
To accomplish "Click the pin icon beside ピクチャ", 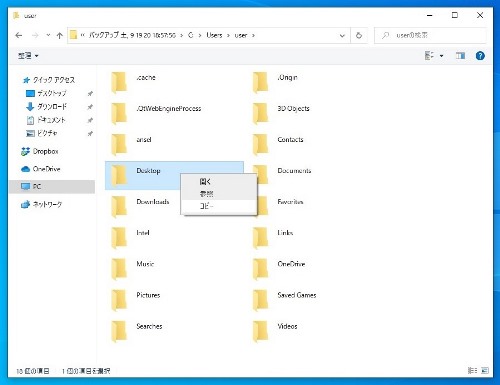I will pos(90,134).
